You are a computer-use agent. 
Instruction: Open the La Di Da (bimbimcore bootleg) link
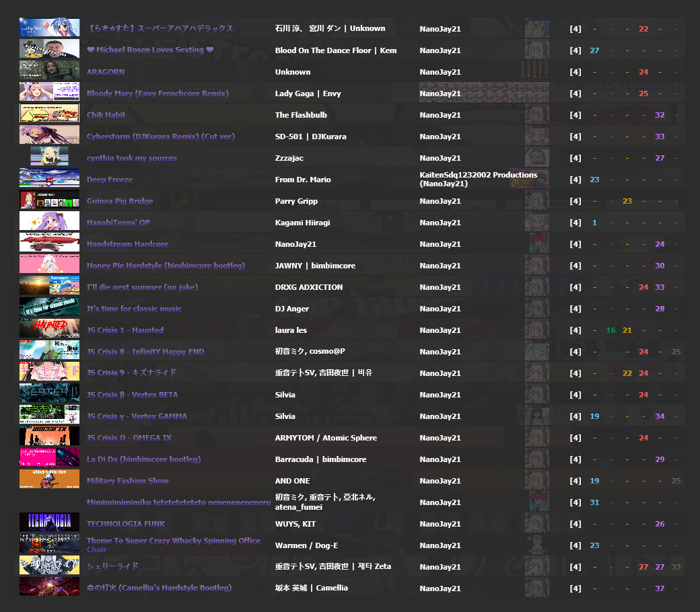click(143, 459)
